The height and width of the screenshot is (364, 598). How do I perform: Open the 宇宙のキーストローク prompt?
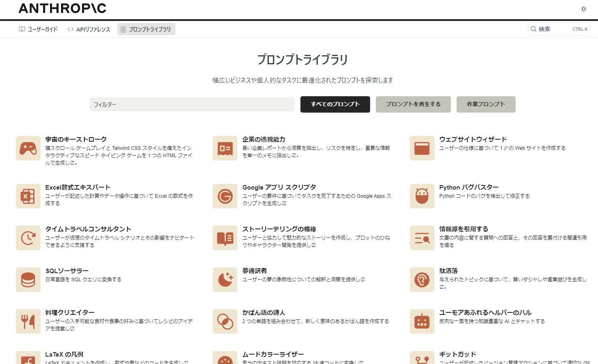pos(76,140)
